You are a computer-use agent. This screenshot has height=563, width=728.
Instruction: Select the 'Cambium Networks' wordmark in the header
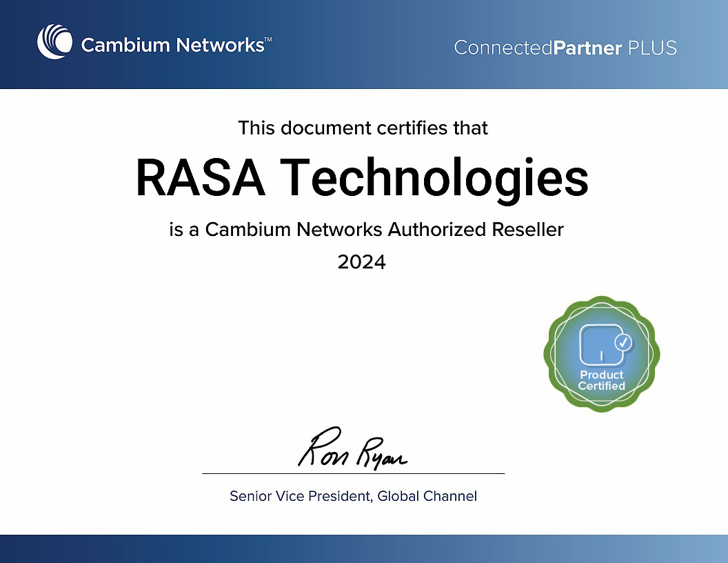click(x=176, y=46)
